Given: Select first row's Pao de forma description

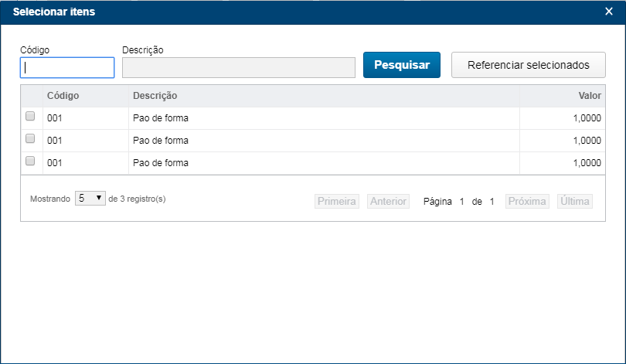Looking at the screenshot, I should click(161, 118).
